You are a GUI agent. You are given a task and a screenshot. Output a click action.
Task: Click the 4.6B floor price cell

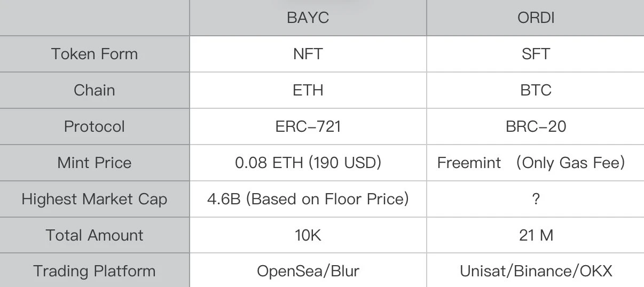pos(308,199)
